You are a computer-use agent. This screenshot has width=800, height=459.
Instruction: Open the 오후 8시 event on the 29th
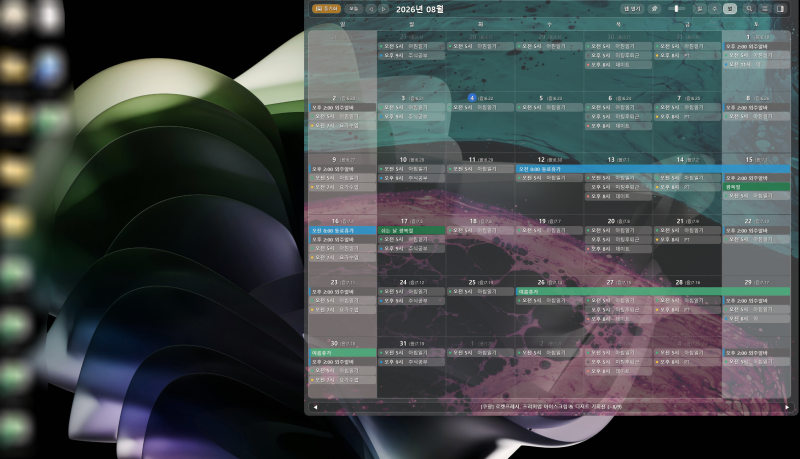[x=757, y=319]
